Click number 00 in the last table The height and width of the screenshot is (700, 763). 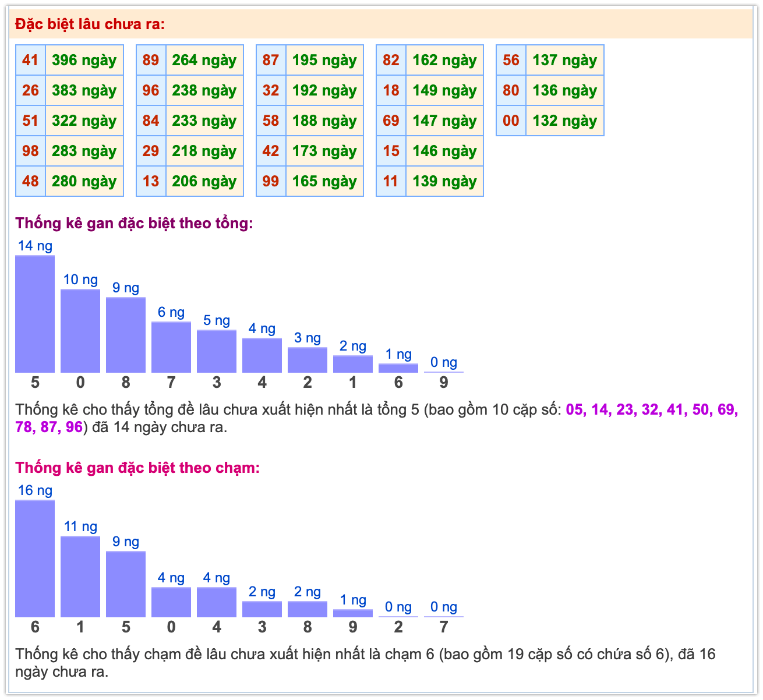tap(511, 121)
